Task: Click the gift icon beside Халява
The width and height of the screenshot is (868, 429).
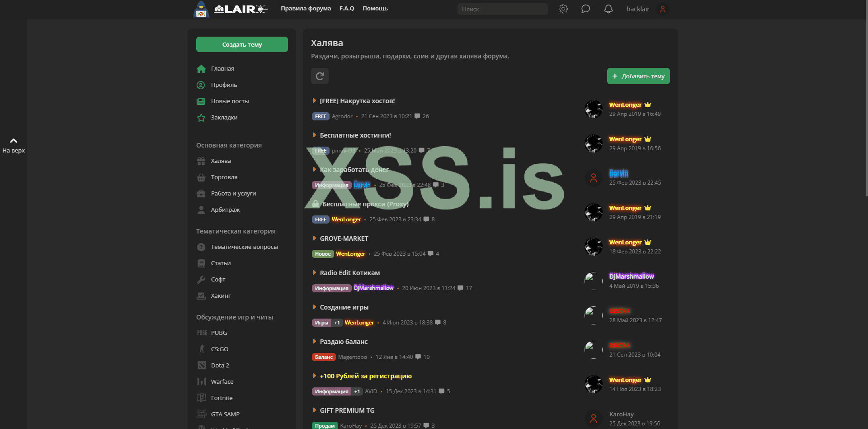Action: click(201, 161)
